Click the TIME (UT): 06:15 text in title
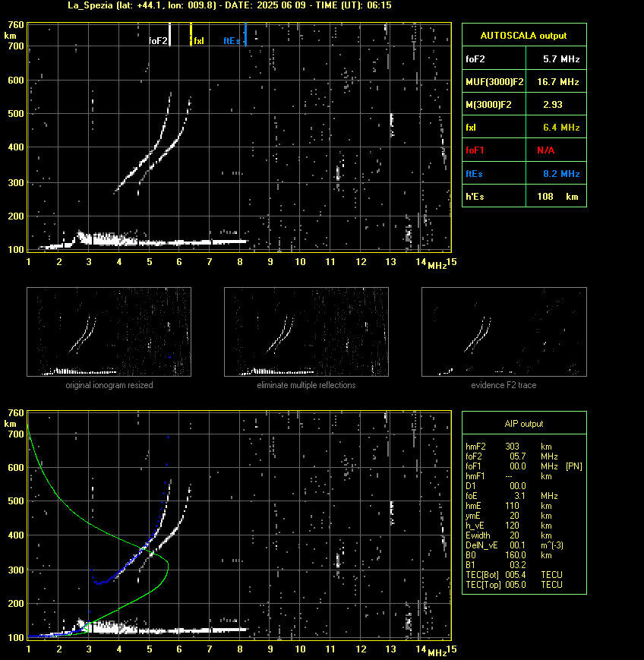The height and width of the screenshot is (660, 644). 354,5
